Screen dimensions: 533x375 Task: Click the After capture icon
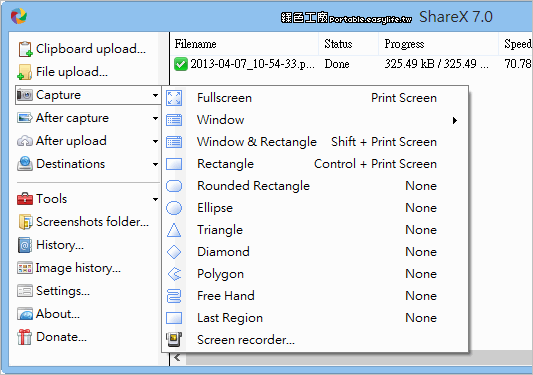coord(25,118)
